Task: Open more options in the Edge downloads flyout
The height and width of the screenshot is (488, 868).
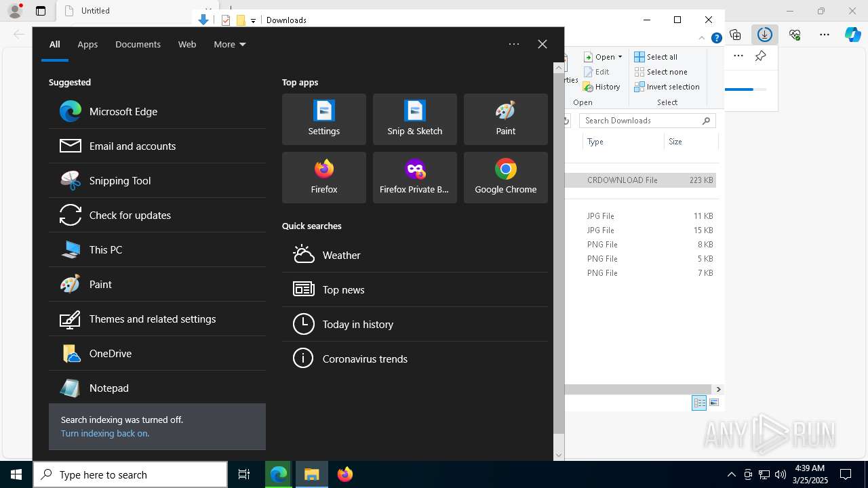Action: [738, 56]
